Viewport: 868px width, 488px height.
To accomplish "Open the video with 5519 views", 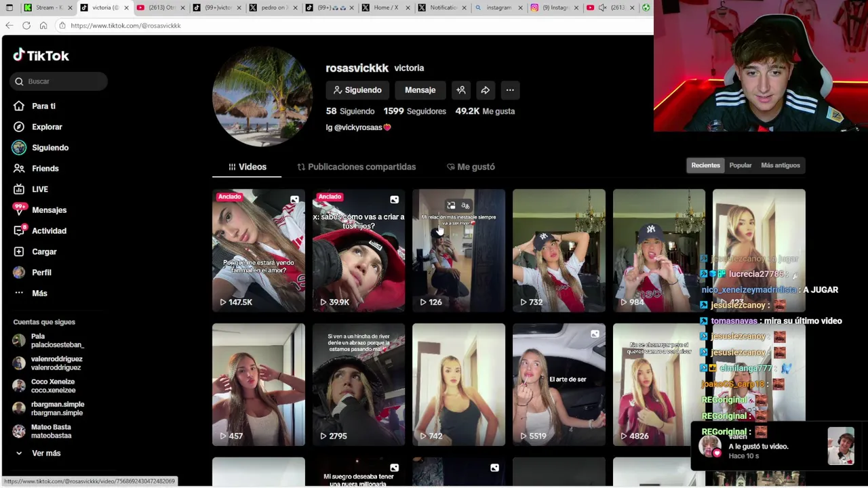I will point(559,384).
